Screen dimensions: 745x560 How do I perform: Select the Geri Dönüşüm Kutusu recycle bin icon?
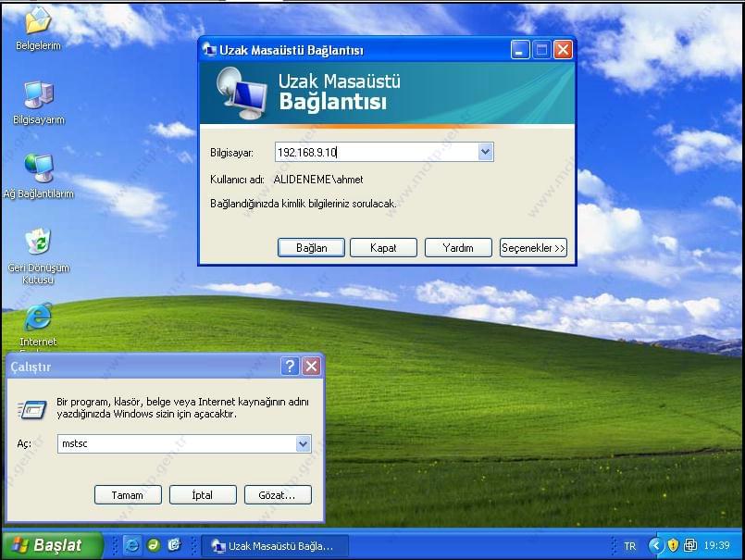[38, 255]
